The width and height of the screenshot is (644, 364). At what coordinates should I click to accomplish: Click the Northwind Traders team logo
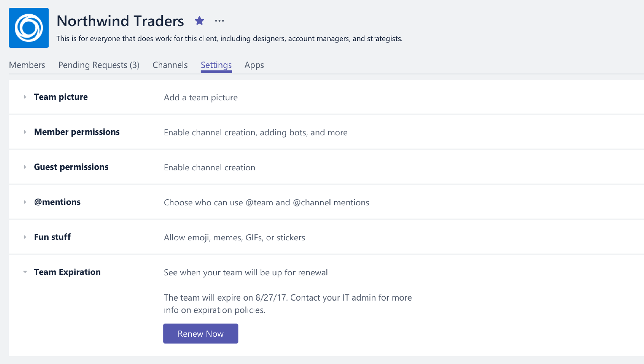point(29,28)
